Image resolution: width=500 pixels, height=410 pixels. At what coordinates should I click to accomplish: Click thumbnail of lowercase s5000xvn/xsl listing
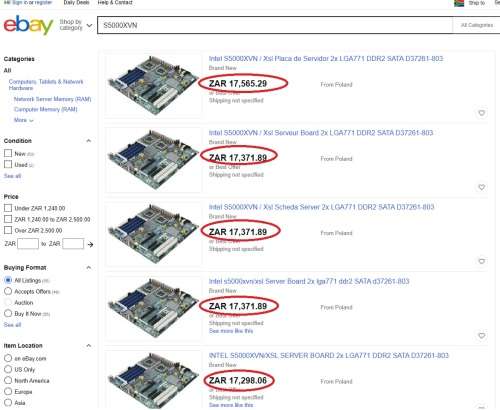[153, 308]
